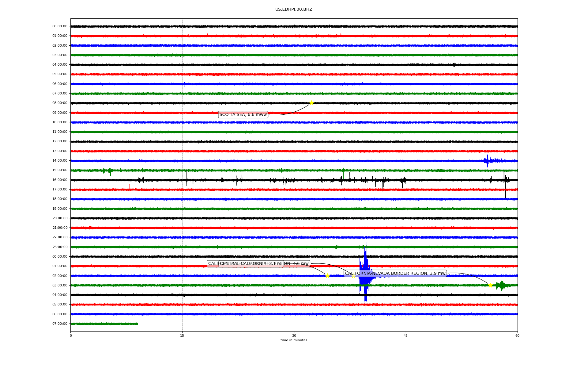Click the 13:00:00 row time label
This screenshot has height=368, width=588.
(60, 151)
